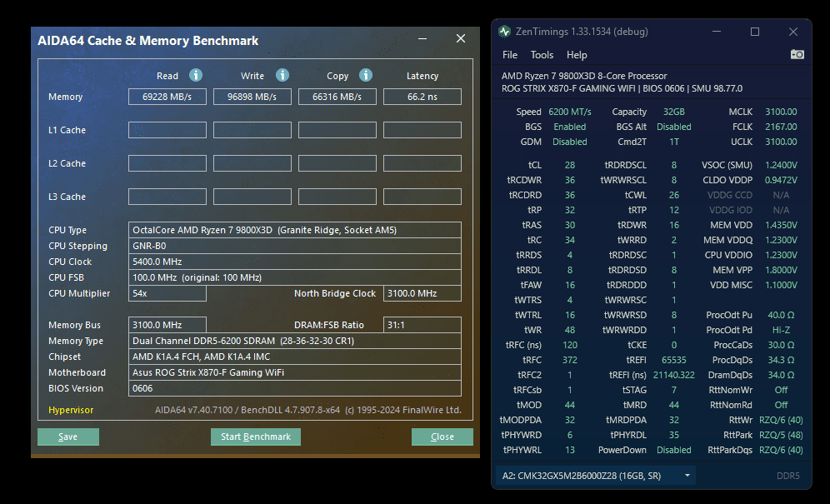Screen dimensions: 830x504
Task: Click the Cmd2T value 1T
Action: [674, 142]
